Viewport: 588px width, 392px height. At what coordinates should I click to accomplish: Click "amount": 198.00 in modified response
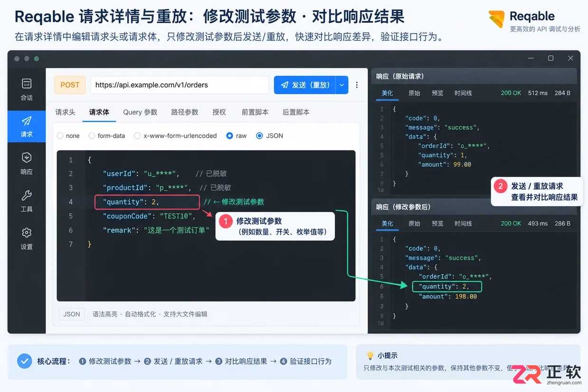click(447, 296)
